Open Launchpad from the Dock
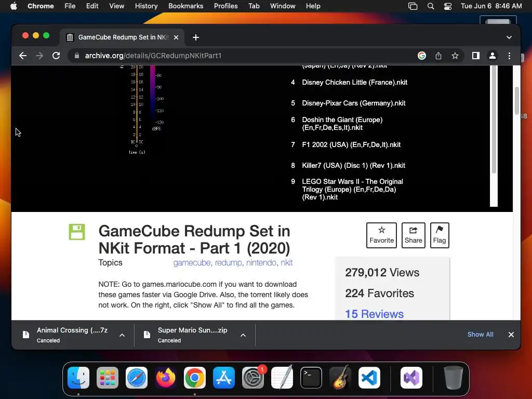532x399 pixels. click(108, 378)
